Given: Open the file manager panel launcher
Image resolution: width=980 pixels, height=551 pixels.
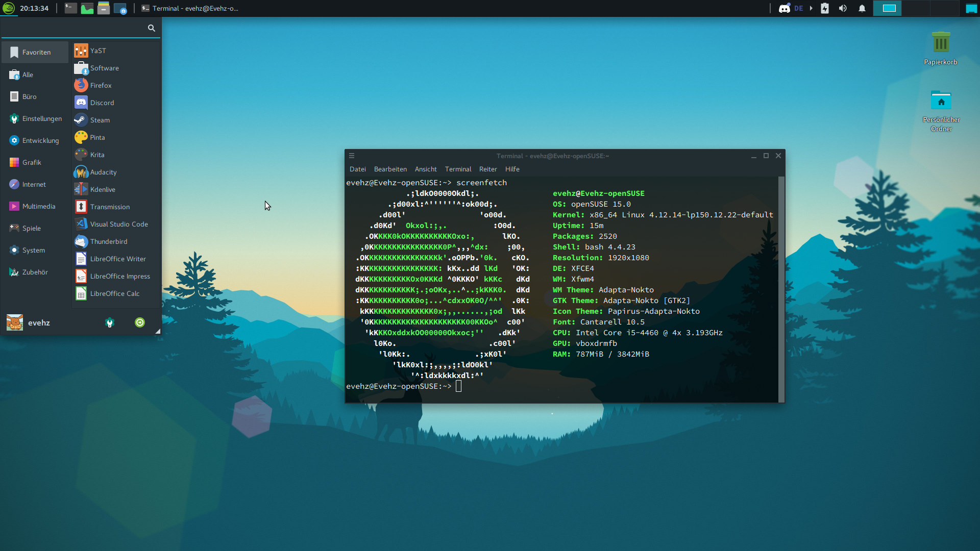Looking at the screenshot, I should [104, 8].
